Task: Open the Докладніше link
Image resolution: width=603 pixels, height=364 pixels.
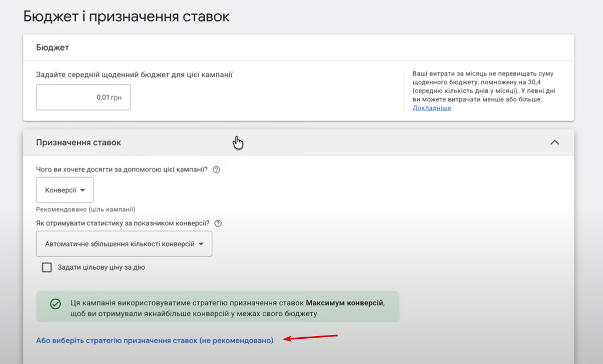Action: point(431,108)
